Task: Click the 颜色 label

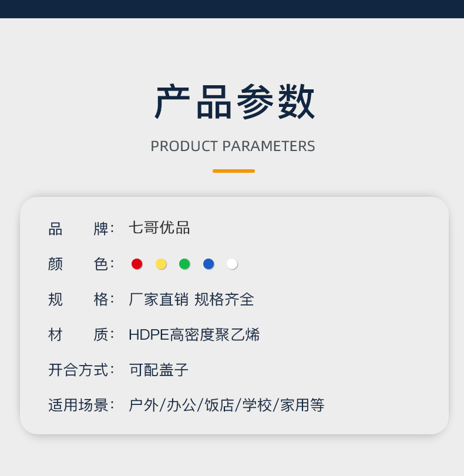Action: click(80, 264)
